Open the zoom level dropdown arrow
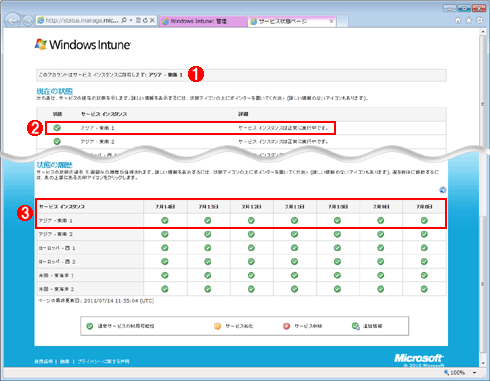Screen dimensions: 490x381 [474, 372]
